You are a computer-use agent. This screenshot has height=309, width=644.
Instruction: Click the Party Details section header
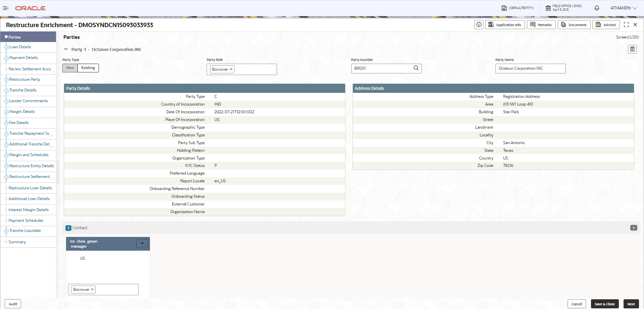(204, 88)
